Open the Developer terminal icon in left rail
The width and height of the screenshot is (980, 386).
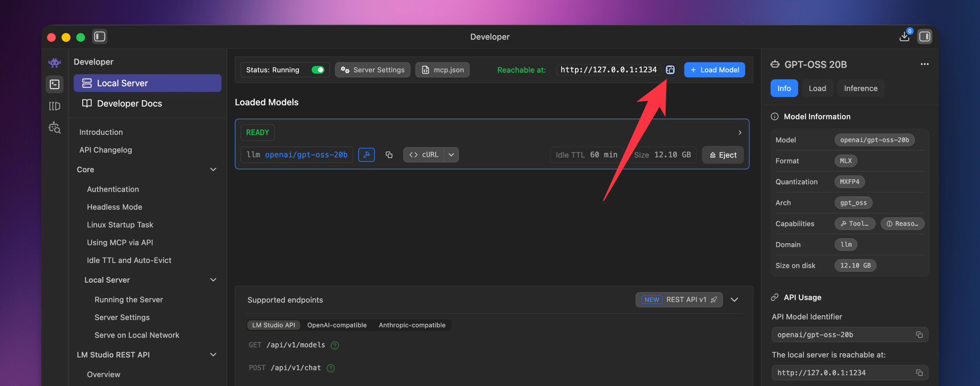coord(55,84)
